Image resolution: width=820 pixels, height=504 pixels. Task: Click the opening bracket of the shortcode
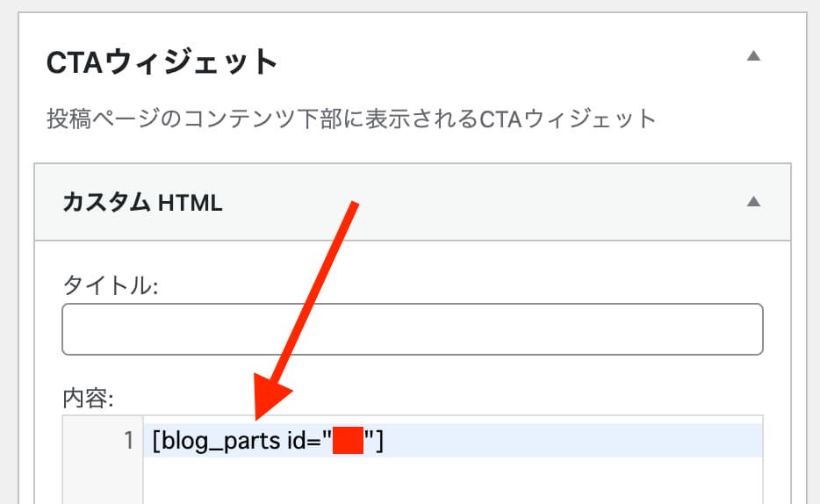[156, 440]
